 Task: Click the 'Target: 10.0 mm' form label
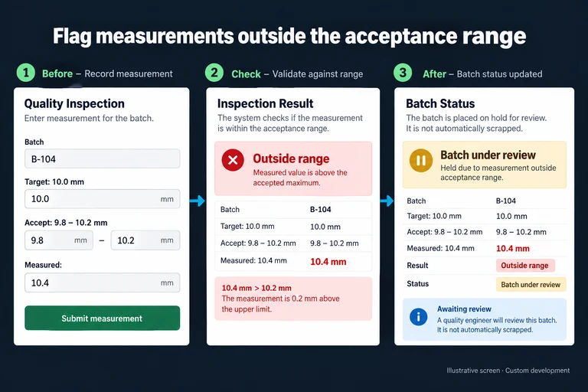(x=54, y=181)
